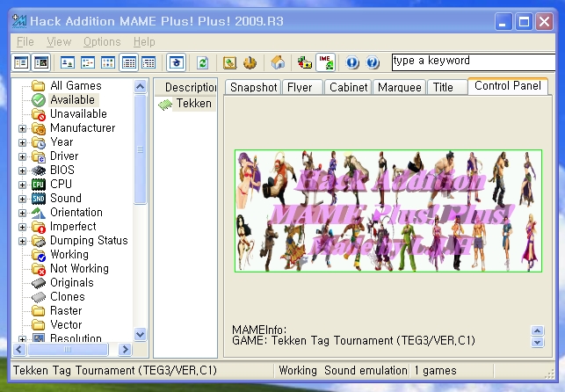
Task: Click the folder with arrows toolbar icon
Action: [305, 62]
